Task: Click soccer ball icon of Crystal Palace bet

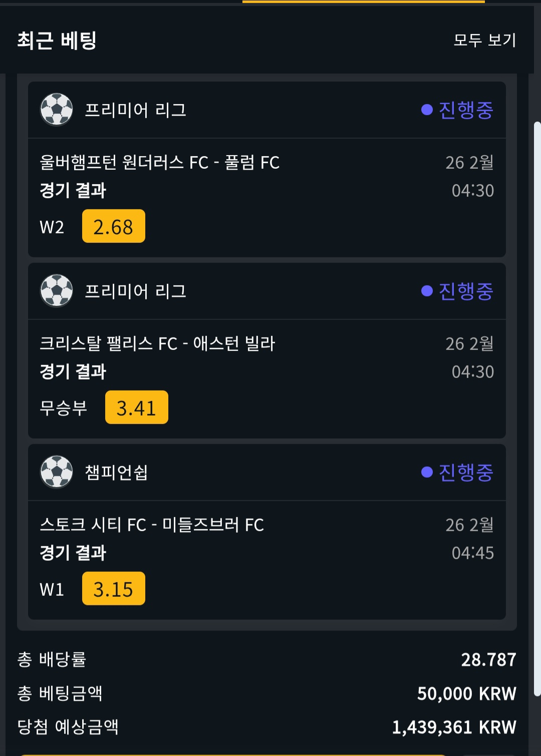Action: 57,290
